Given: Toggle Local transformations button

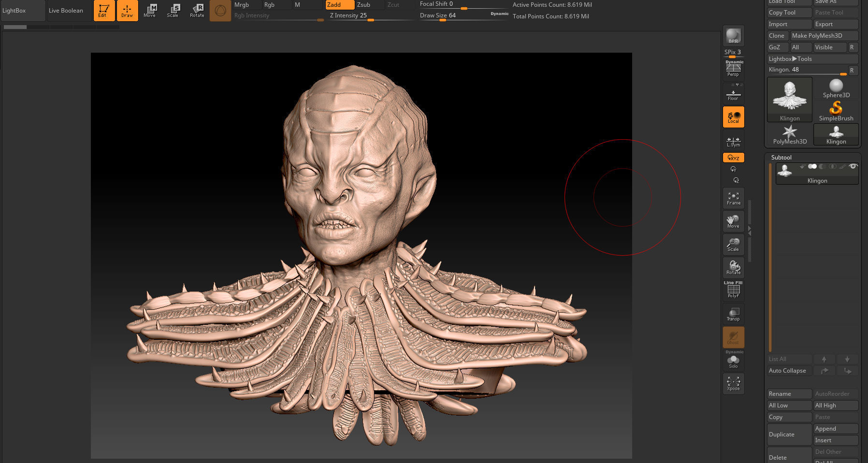Looking at the screenshot, I should tap(733, 117).
